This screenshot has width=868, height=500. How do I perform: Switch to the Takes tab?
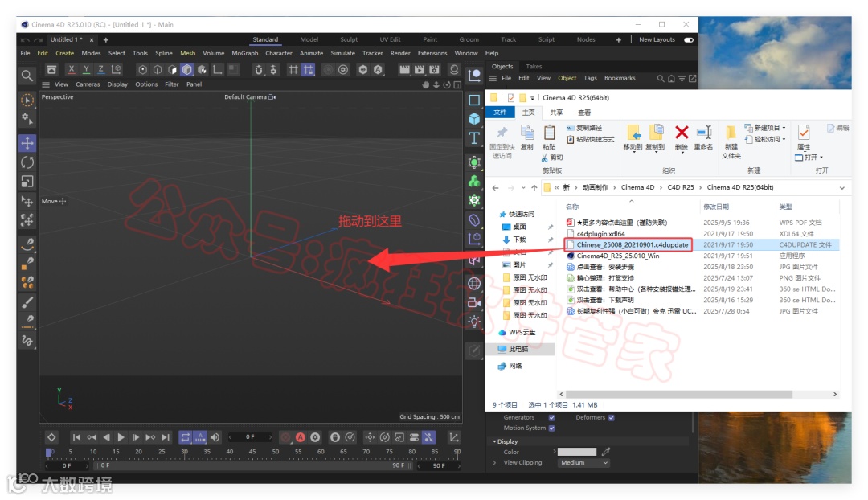point(534,67)
